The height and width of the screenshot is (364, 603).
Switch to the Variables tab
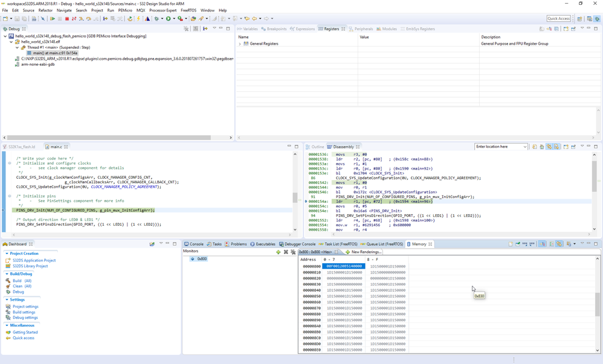point(247,29)
